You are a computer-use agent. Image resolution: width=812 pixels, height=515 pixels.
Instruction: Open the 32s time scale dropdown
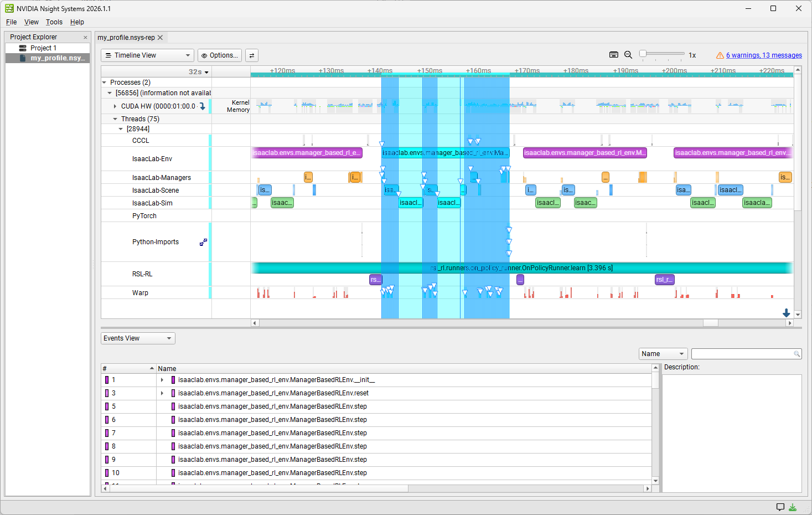(x=199, y=72)
